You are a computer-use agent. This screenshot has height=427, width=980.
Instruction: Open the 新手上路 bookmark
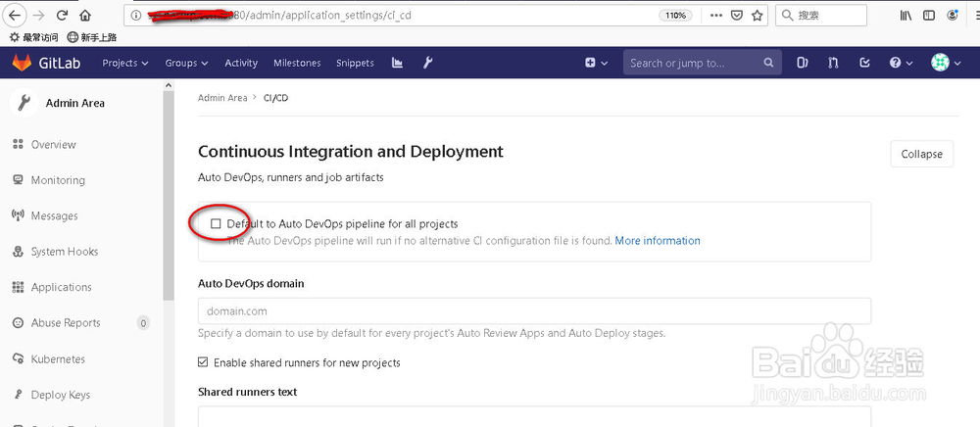[x=92, y=37]
